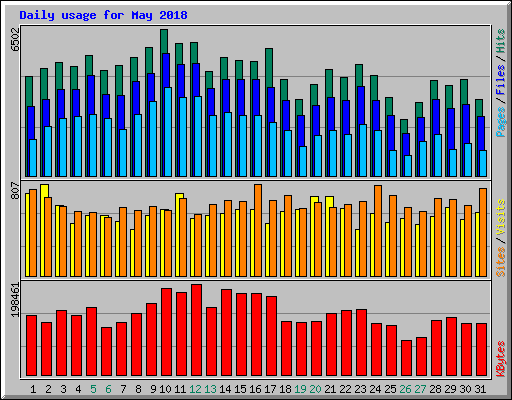Click day label 22 on x-axis
512x400 pixels.
click(345, 389)
